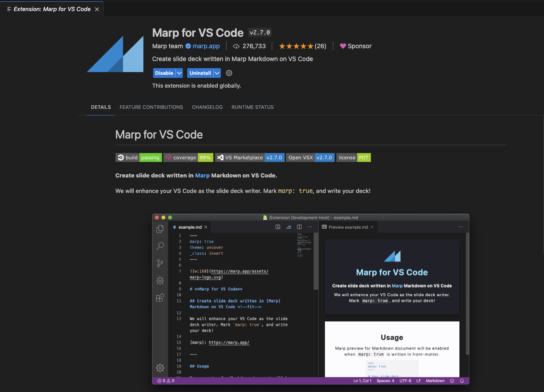This screenshot has width=544, height=392.
Task: Click the 276,733 install count
Action: tap(254, 46)
